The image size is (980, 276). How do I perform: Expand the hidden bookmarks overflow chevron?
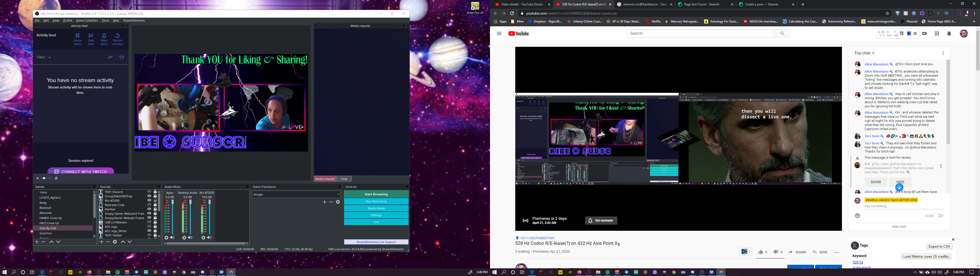tap(974, 22)
